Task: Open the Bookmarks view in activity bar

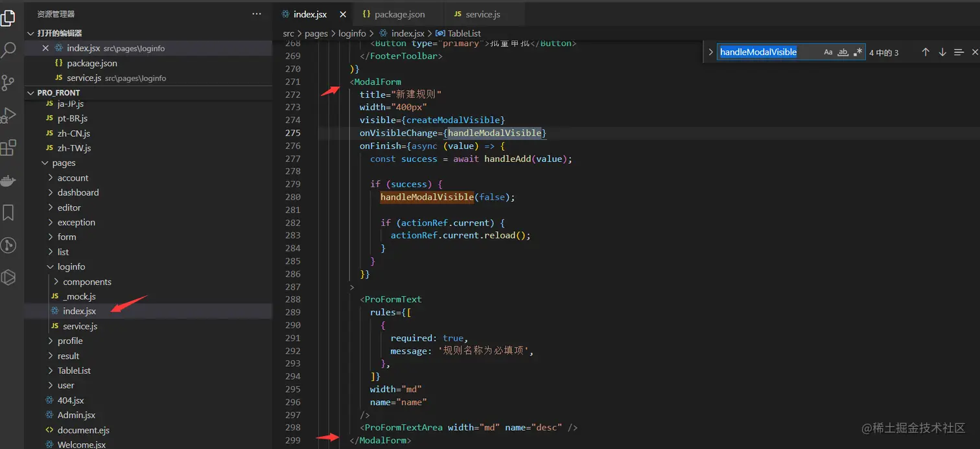Action: point(8,213)
